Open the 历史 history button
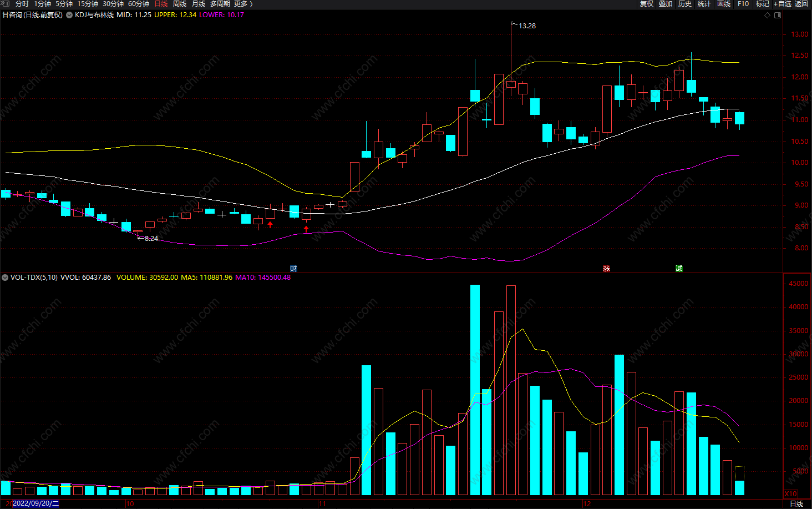 pos(685,4)
